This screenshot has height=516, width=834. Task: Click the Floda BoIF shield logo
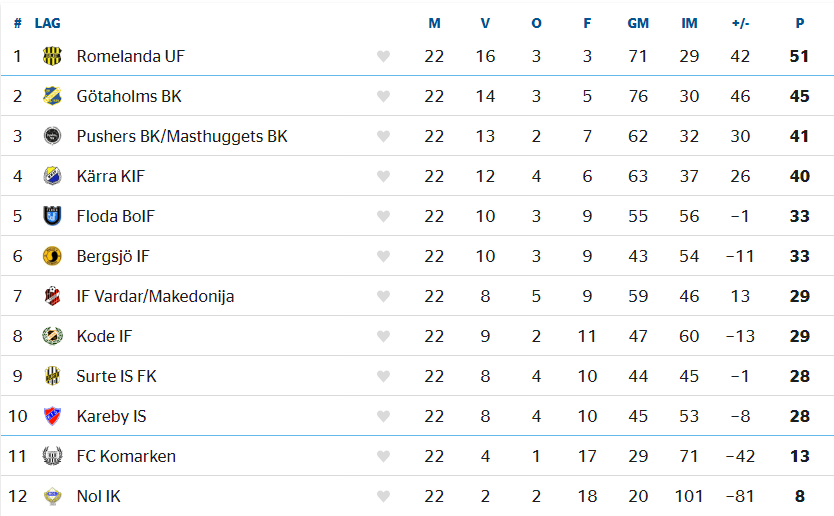pos(52,216)
